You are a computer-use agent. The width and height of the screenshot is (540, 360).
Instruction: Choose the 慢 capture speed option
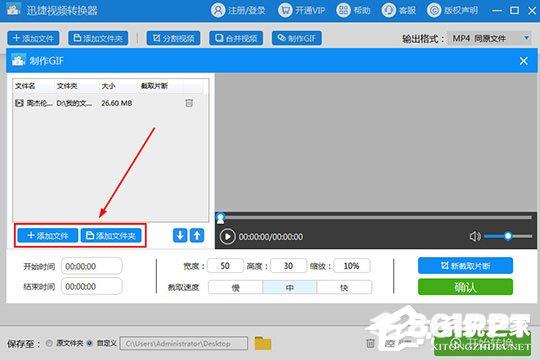[x=236, y=287]
